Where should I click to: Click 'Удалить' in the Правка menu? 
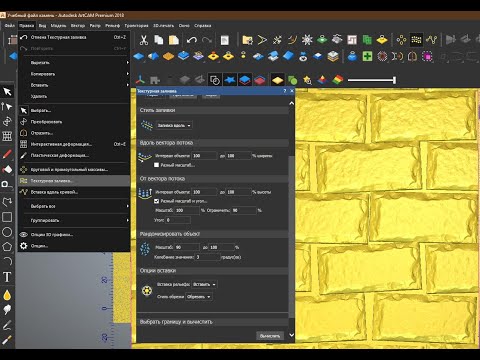pos(74,96)
